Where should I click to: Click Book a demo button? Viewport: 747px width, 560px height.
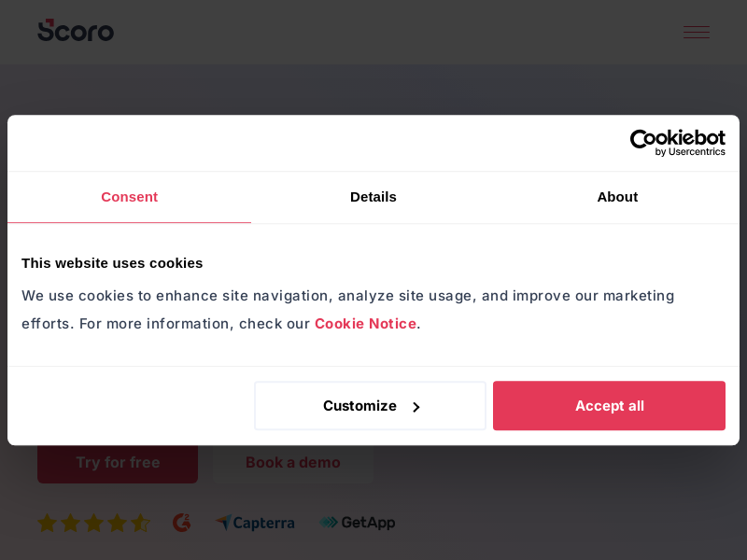(292, 463)
